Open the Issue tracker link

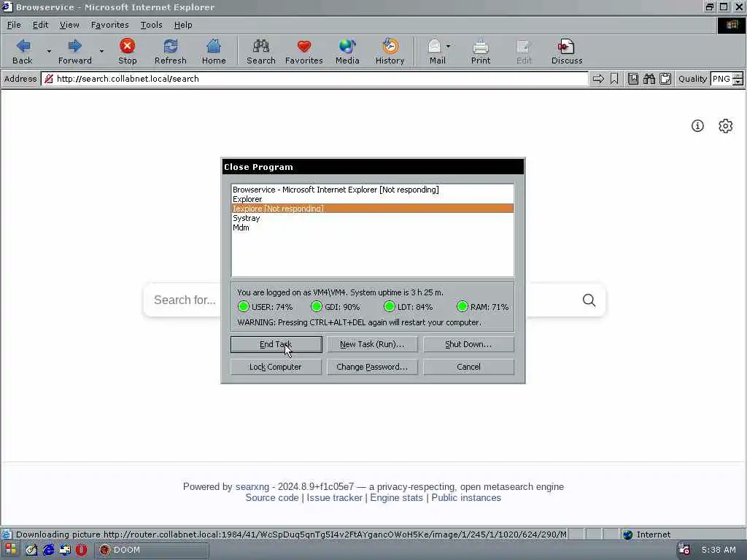pos(334,497)
